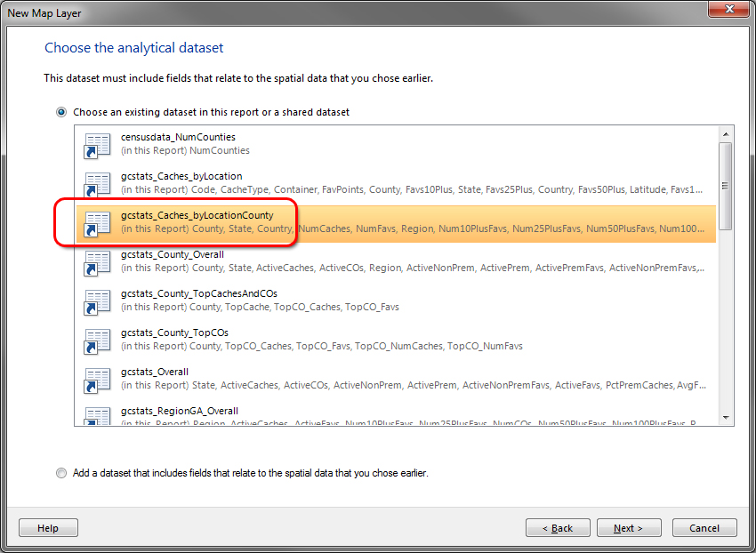
Task: Click the gcstats_Caches_byLocationCounty dataset icon
Action: point(97,223)
